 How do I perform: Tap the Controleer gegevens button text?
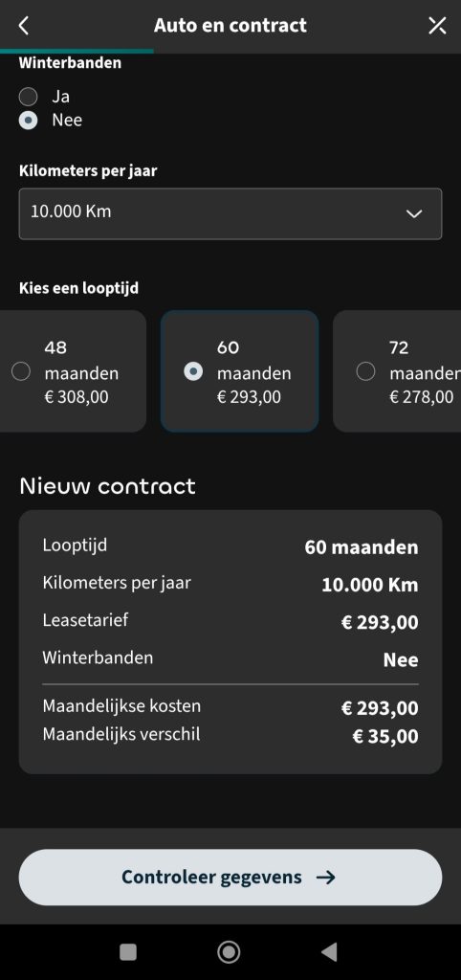pyautogui.click(x=211, y=878)
